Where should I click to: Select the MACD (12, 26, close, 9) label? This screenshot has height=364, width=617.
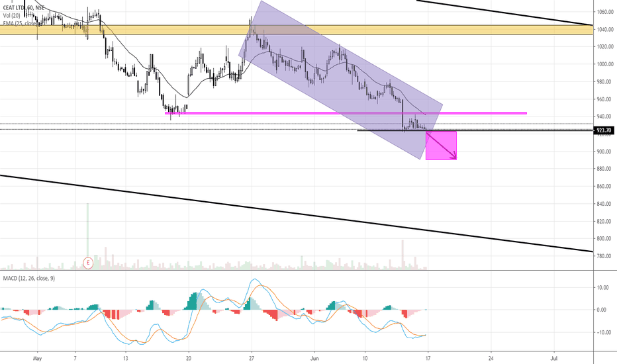click(29, 278)
